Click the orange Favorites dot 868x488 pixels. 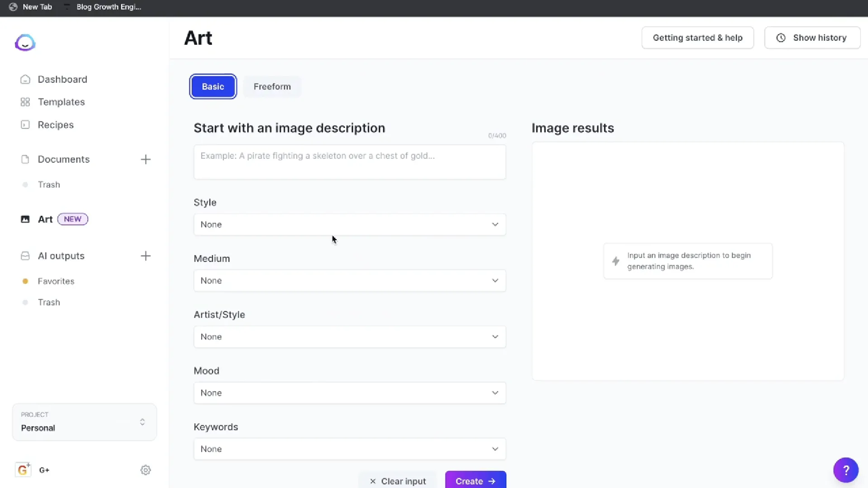[25, 281]
